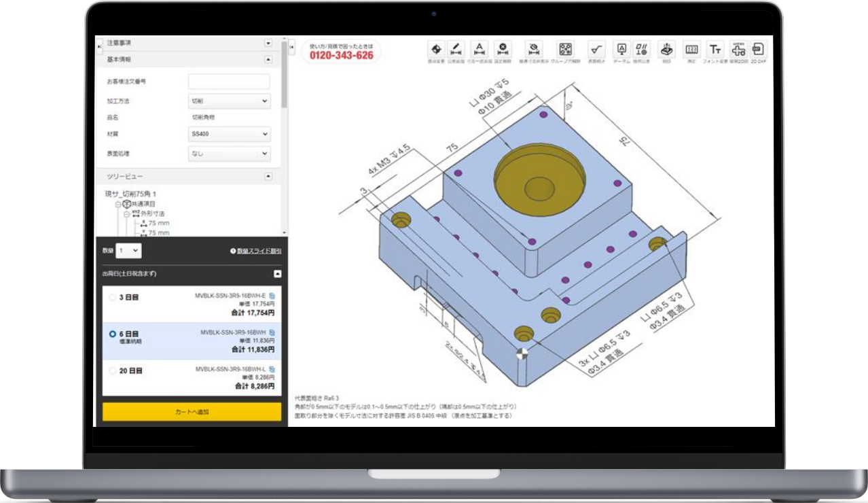Click the '4x M3 ▽4.5' dimension annotation

(x=389, y=160)
